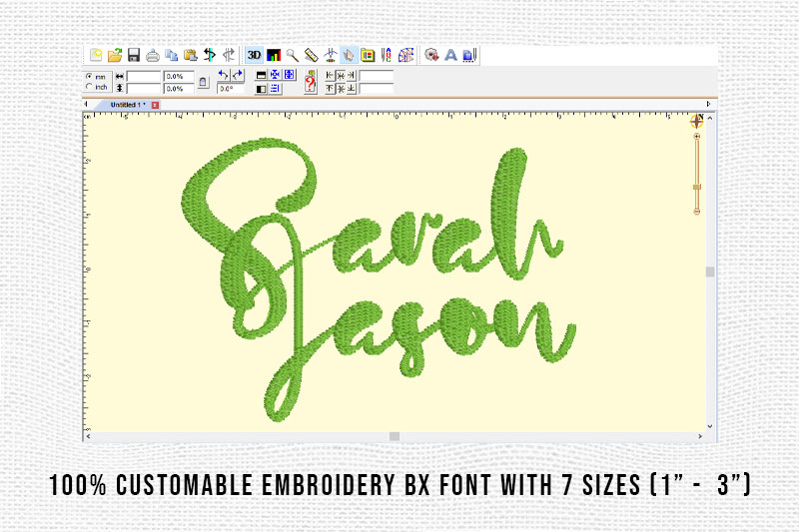Click the horizontal scrollbar thumb
The height and width of the screenshot is (532, 799).
(395, 436)
